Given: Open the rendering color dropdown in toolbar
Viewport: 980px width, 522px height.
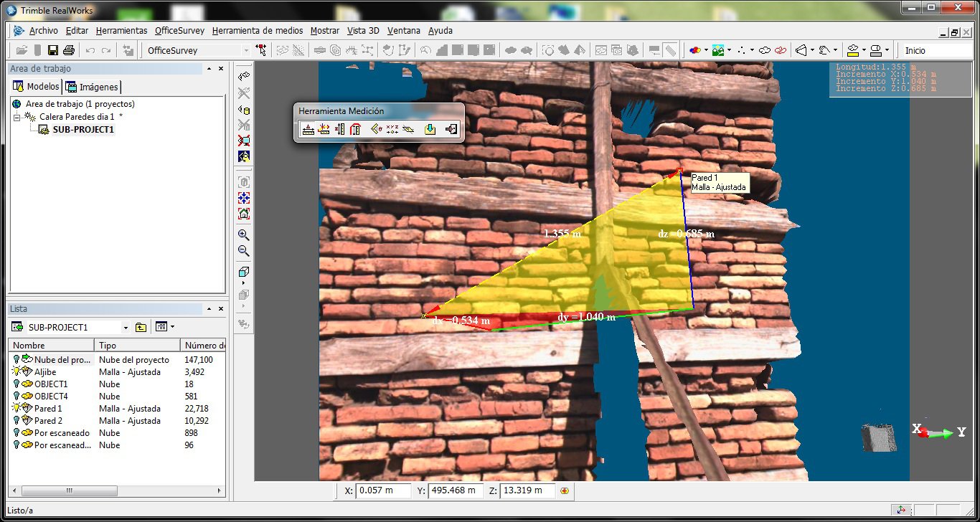Looking at the screenshot, I should click(x=706, y=50).
